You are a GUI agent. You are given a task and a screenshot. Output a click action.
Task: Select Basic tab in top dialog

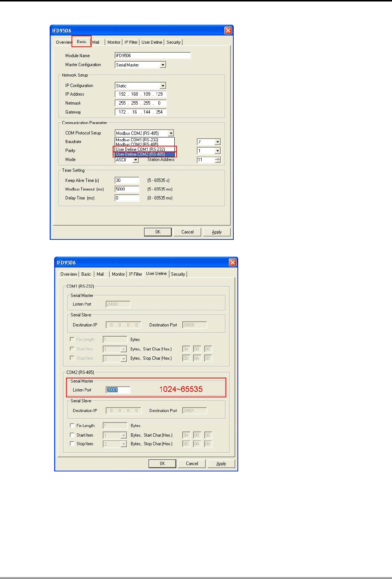pyautogui.click(x=81, y=42)
